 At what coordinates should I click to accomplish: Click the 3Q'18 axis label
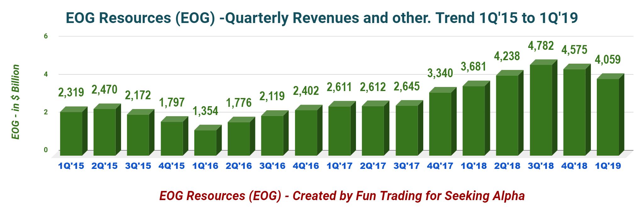(x=541, y=166)
